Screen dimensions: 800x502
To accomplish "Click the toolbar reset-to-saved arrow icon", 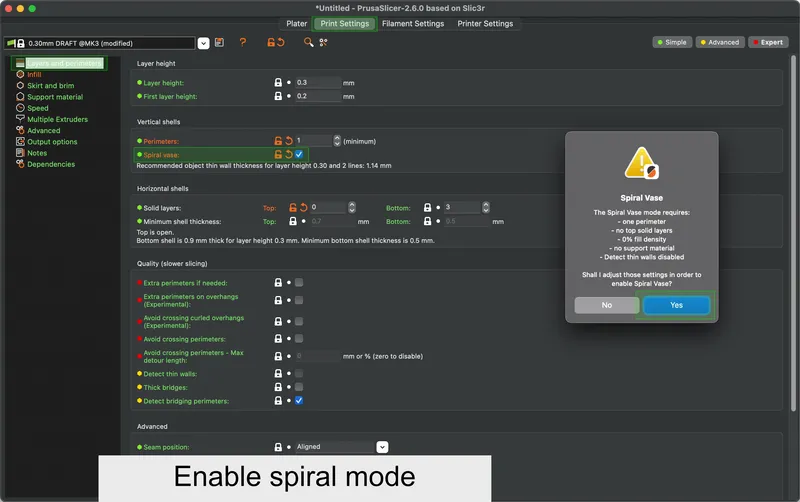I will point(281,42).
